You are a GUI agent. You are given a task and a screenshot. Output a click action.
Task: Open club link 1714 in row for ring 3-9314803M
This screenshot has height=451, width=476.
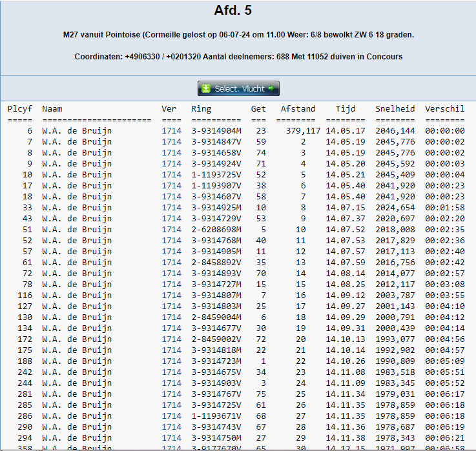click(x=172, y=306)
